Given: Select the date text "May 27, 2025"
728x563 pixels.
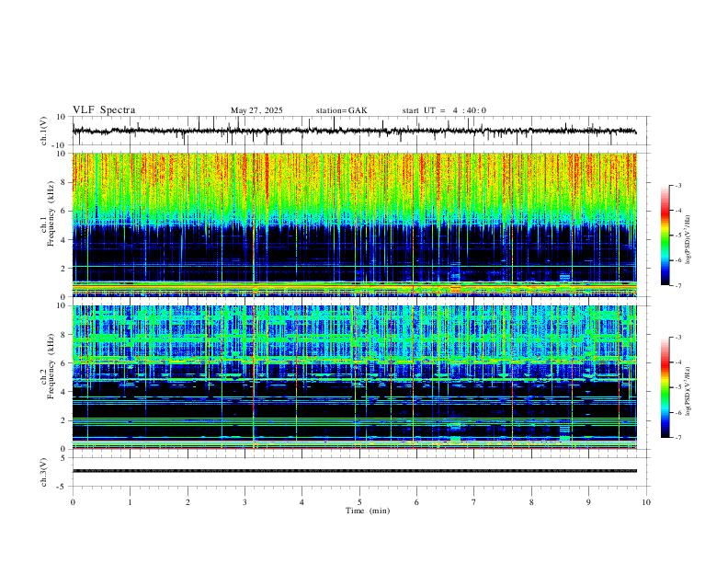Looking at the screenshot, I should click(x=256, y=110).
